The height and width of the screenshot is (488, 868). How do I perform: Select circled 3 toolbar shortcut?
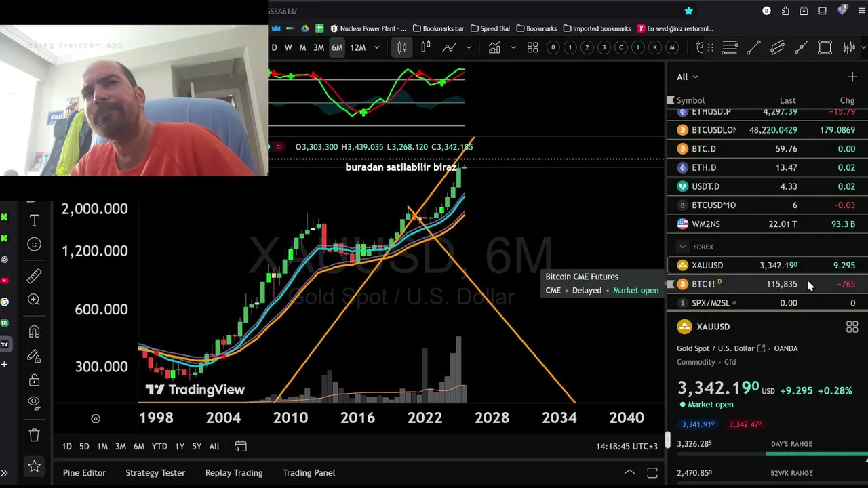(604, 47)
